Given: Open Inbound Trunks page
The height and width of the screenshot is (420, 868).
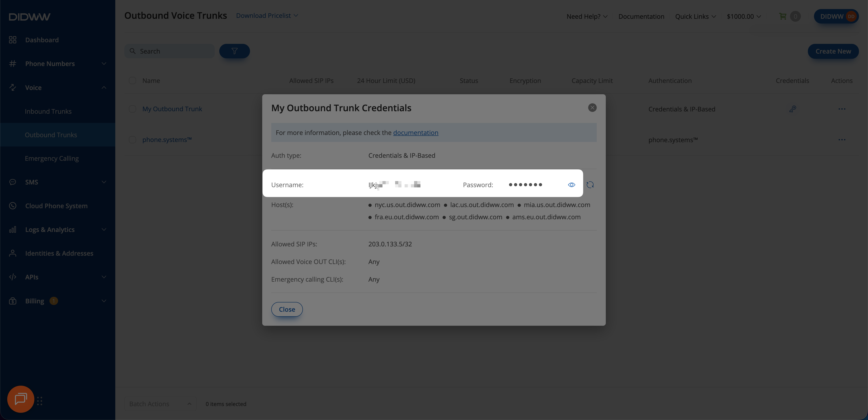Looking at the screenshot, I should [x=48, y=111].
